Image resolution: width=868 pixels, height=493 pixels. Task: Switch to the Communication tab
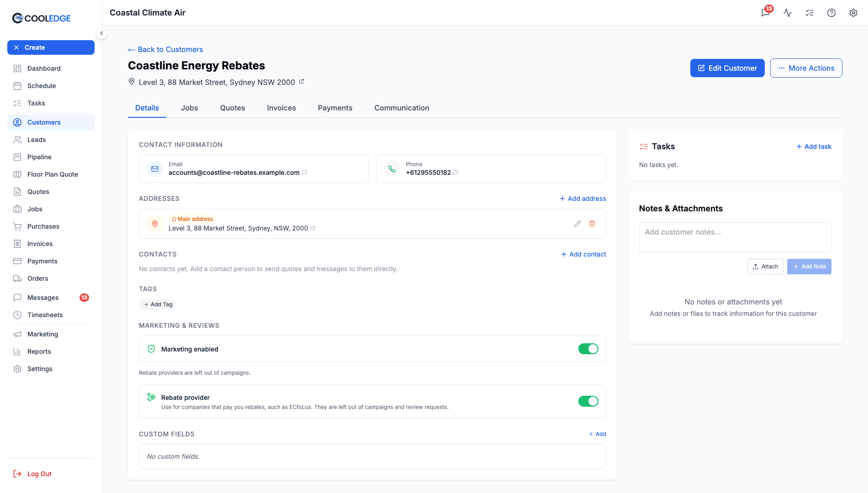click(402, 108)
